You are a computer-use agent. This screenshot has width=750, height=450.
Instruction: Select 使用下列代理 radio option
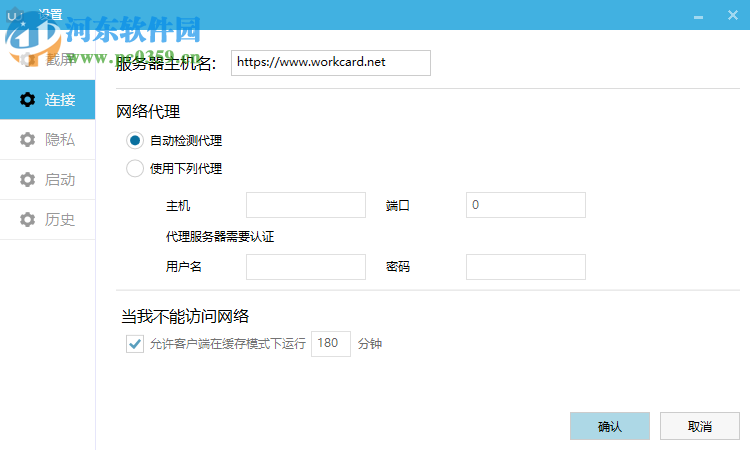(135, 168)
